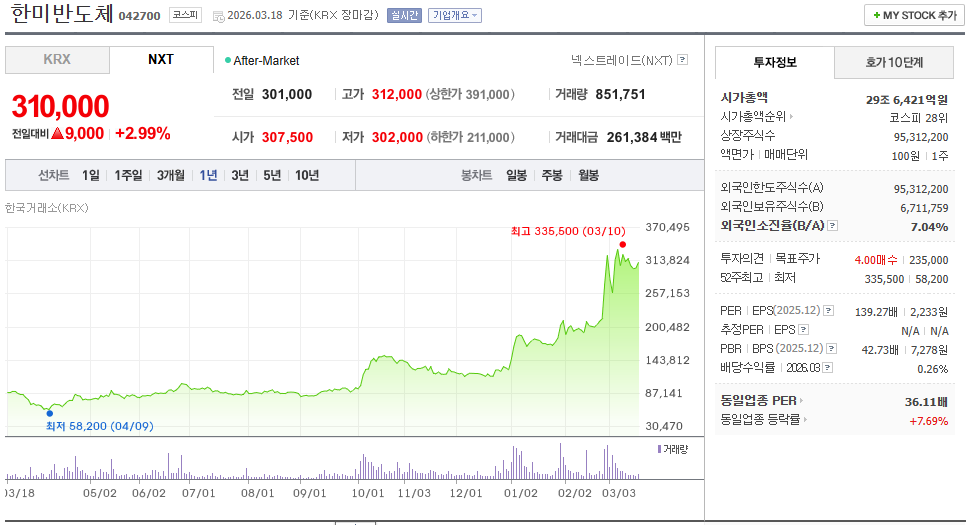Show the 주봉 candlestick chart
970x525 pixels.
point(552,176)
